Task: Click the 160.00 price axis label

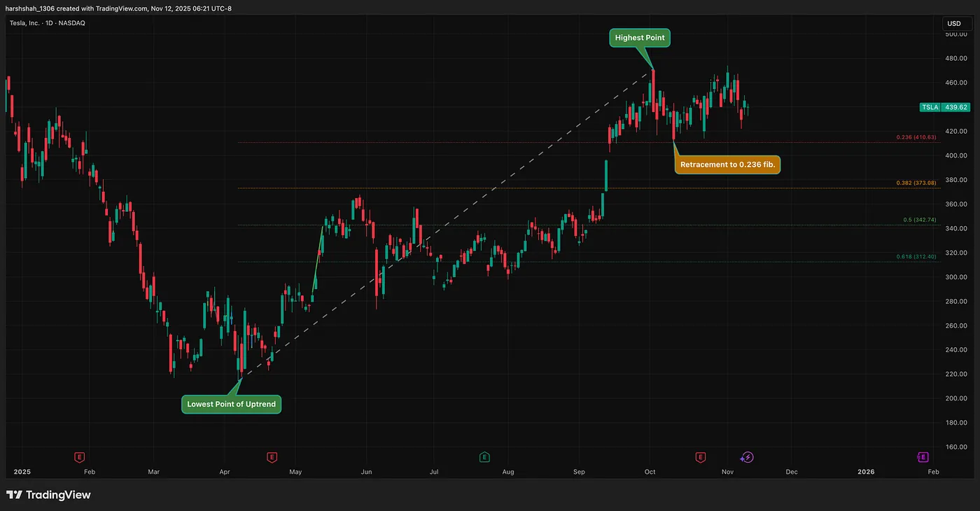Action: pyautogui.click(x=955, y=447)
